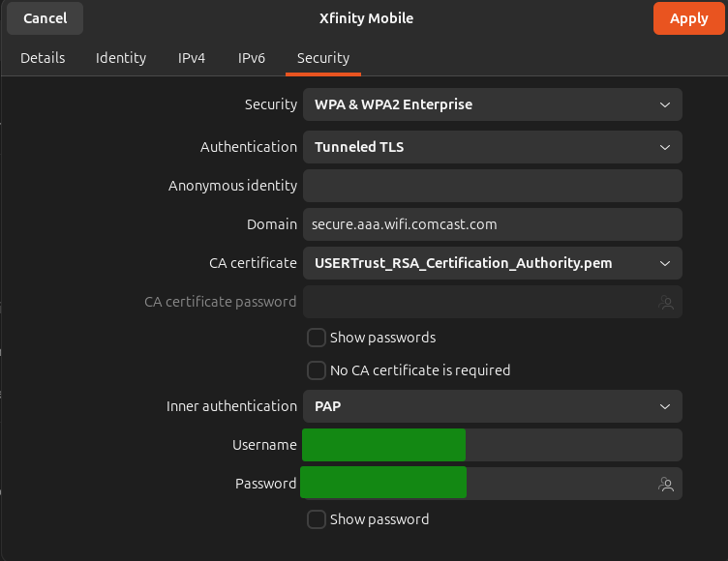Open the Authentication Tunneled TLS dropdown
728x561 pixels.
492,147
